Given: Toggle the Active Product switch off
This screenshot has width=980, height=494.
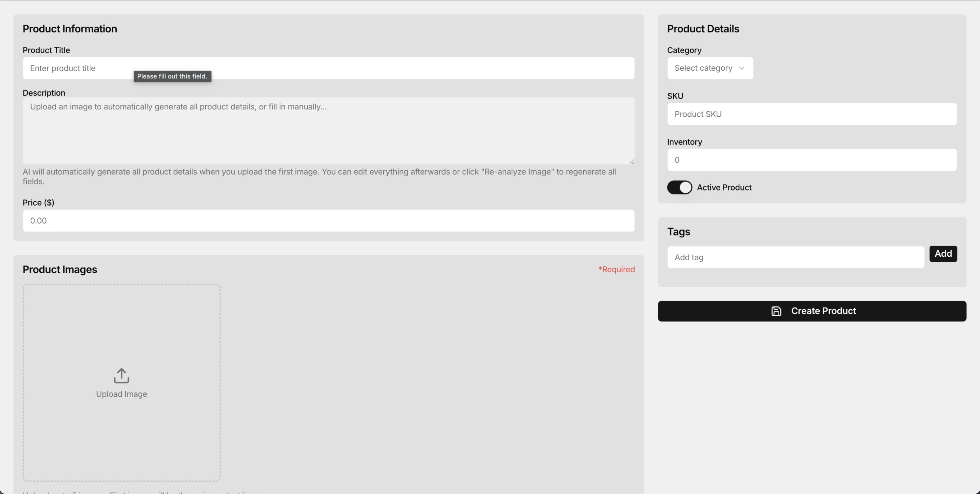Looking at the screenshot, I should 680,188.
